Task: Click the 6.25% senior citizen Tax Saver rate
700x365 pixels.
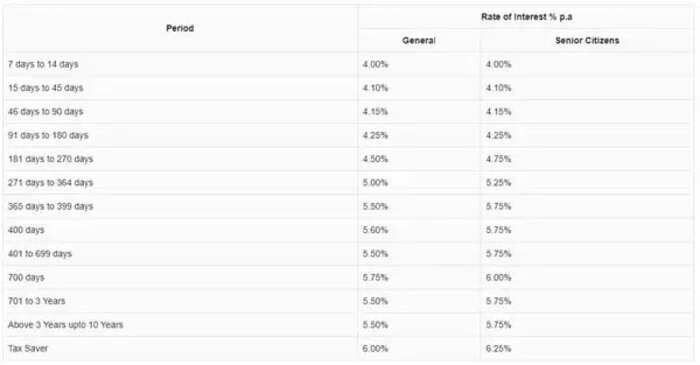Action: (498, 348)
